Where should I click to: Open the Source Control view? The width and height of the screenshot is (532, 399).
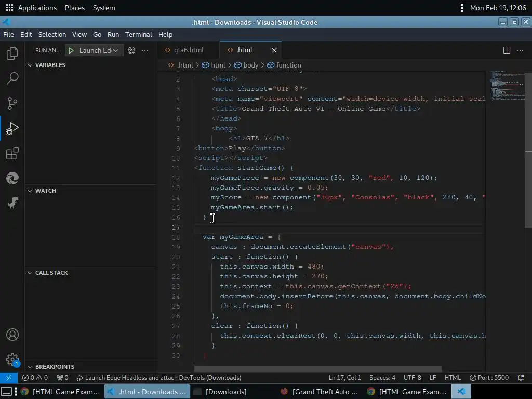(x=12, y=103)
